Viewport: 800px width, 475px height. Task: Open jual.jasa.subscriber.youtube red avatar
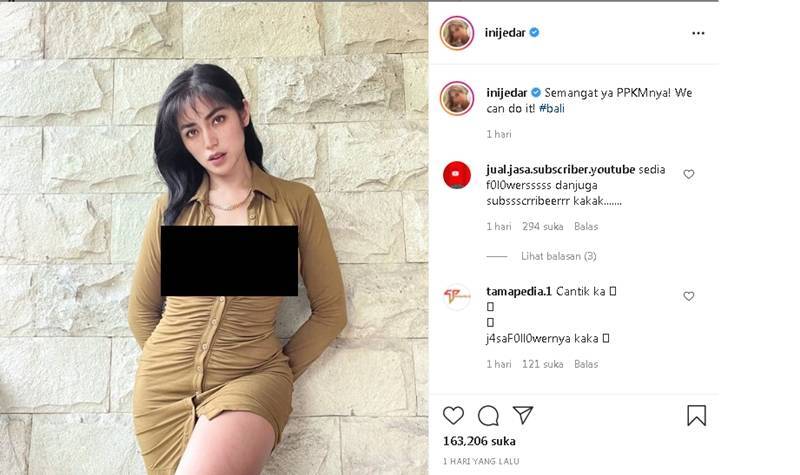click(457, 176)
